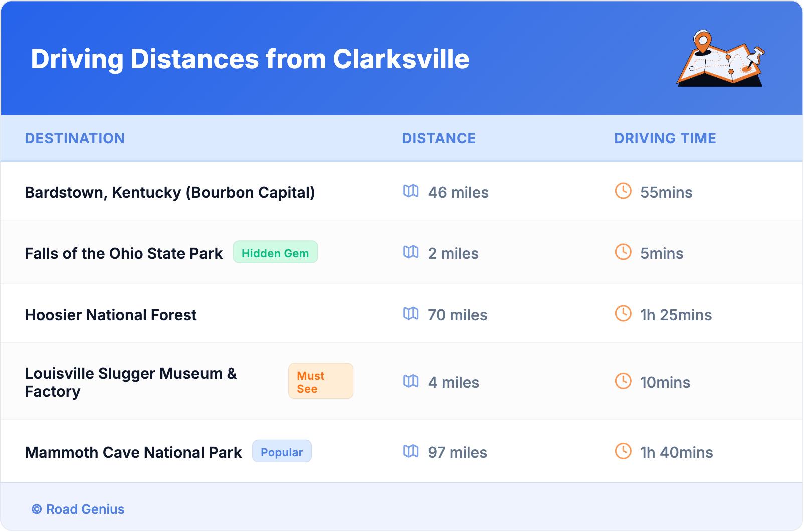Image resolution: width=804 pixels, height=532 pixels.
Task: Click the Must See badge
Action: [320, 381]
